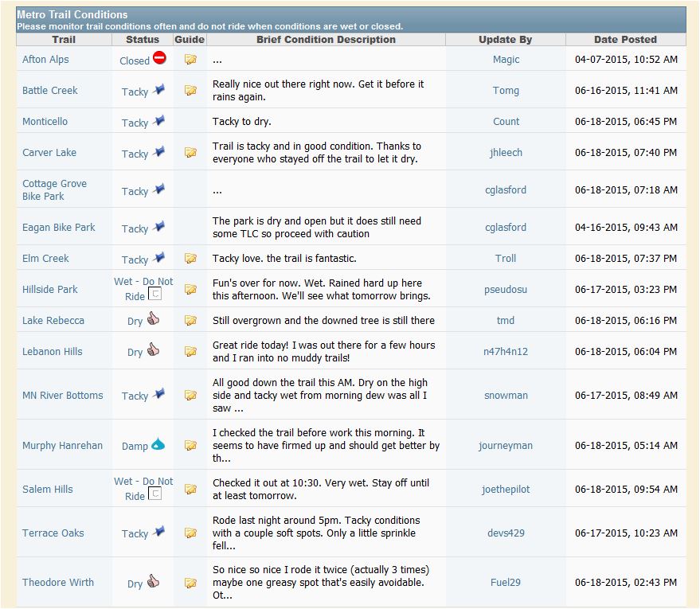Click the Closed status link for Afton Alps
Screen dimensions: 700x609
tap(135, 61)
